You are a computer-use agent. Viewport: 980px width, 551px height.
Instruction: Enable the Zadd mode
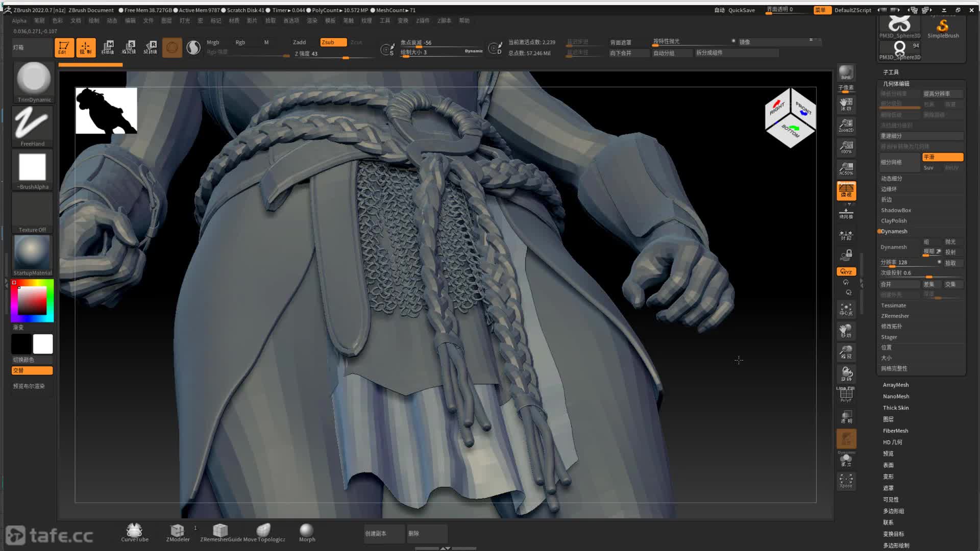coord(299,42)
